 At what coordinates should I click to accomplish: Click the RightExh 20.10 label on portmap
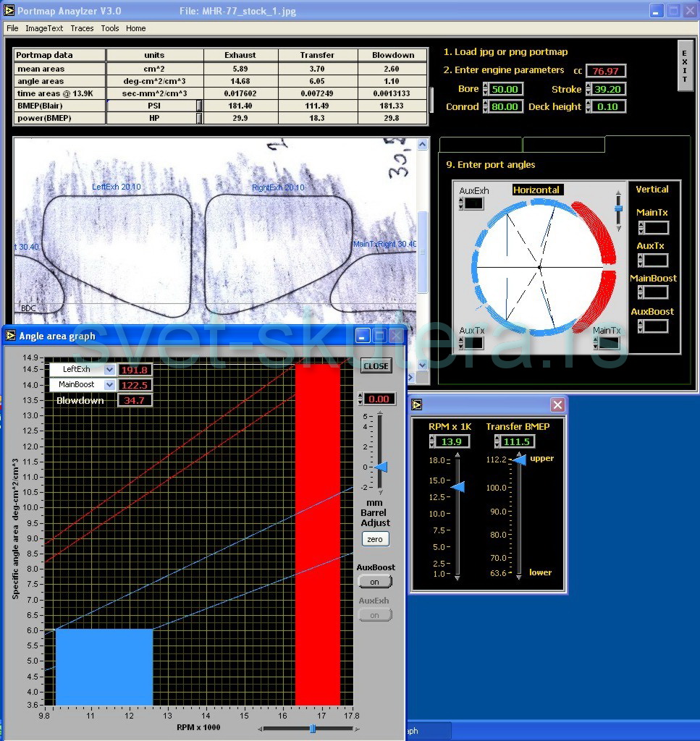278,187
